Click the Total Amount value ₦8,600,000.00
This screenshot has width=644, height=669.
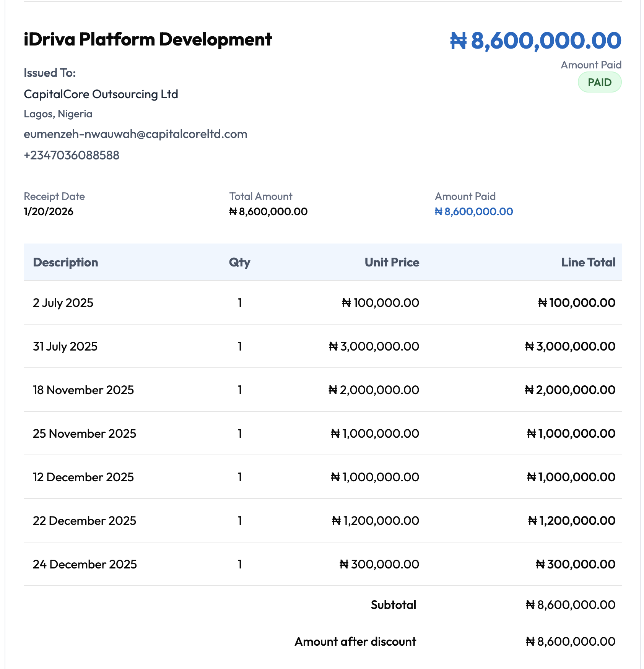point(268,212)
